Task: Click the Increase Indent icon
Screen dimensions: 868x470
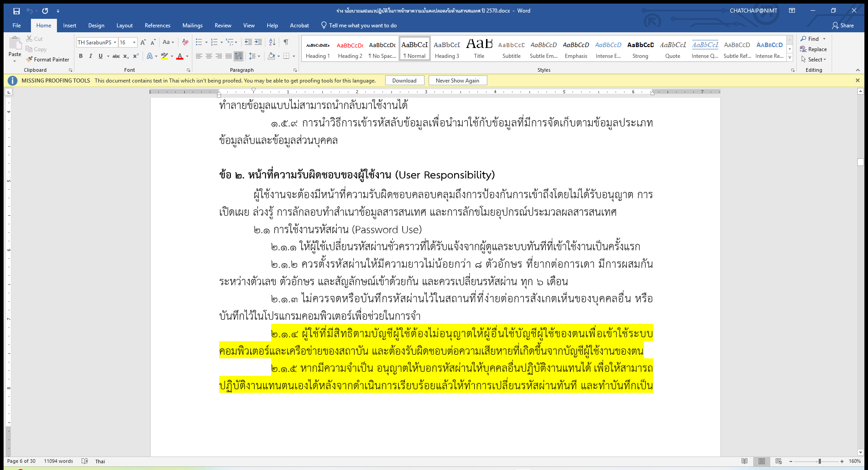Action: [258, 42]
